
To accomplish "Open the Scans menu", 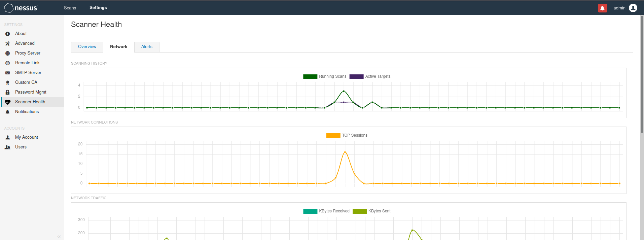I will pos(70,8).
